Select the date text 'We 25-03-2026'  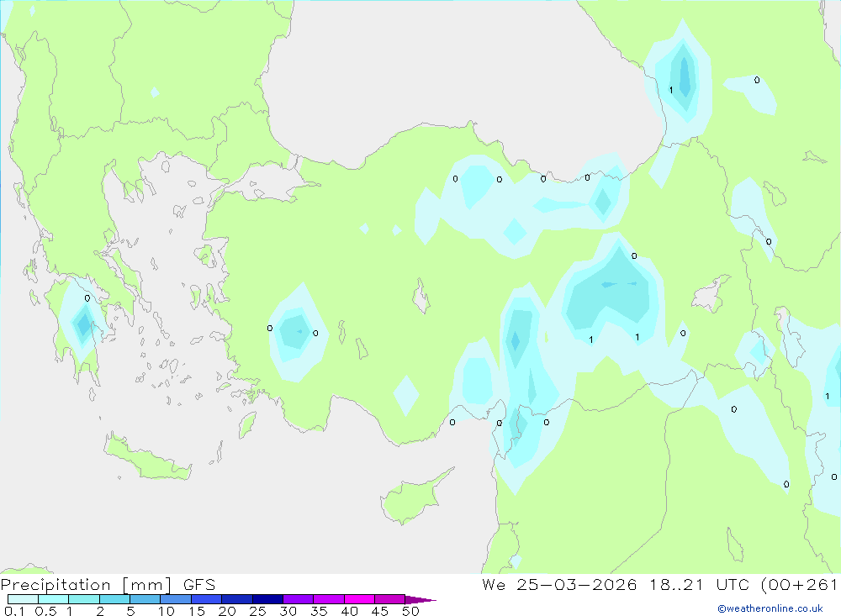[559, 585]
